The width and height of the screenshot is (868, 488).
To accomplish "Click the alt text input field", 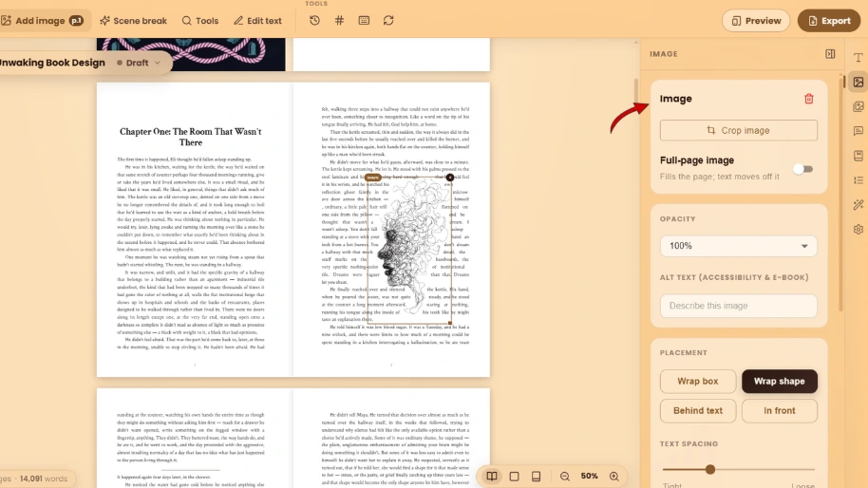I will (738, 306).
